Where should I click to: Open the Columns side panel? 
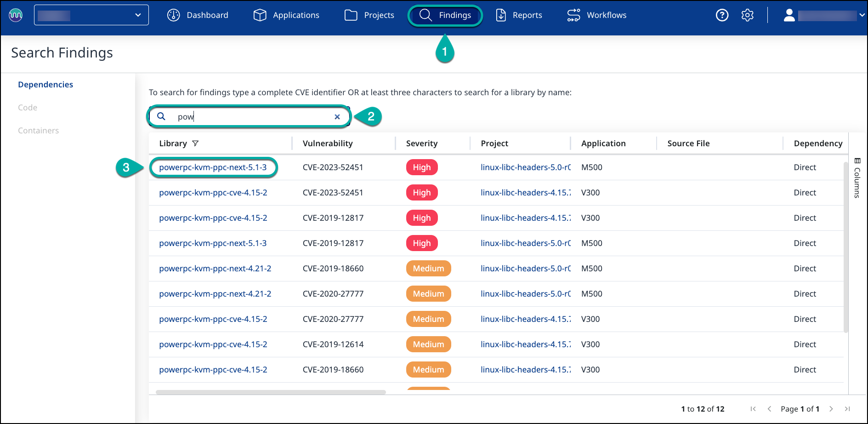point(857,178)
